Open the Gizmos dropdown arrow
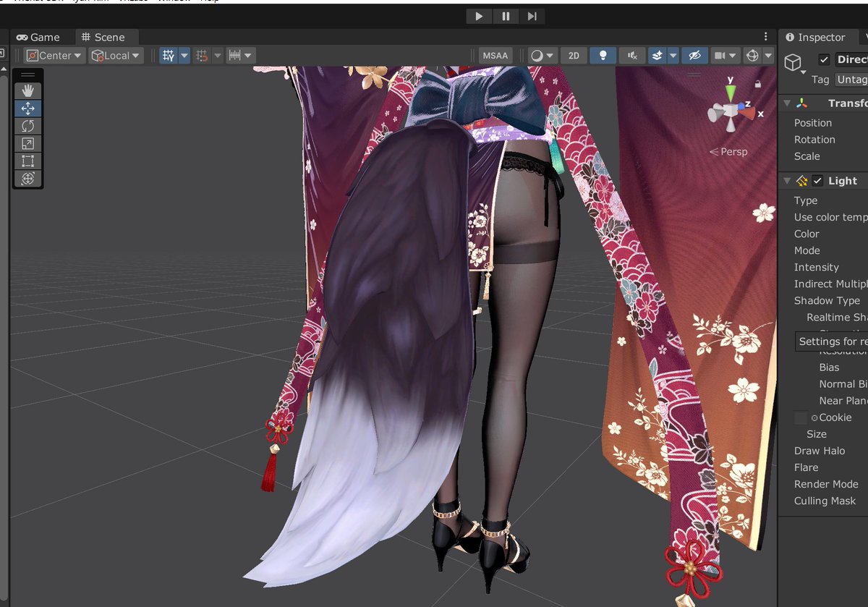868x607 pixels. click(768, 56)
